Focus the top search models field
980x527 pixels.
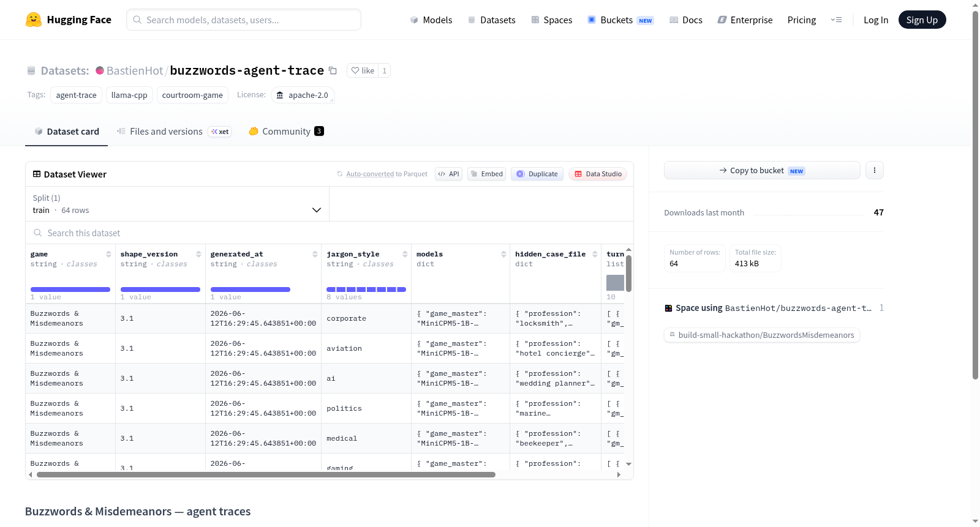pyautogui.click(x=244, y=20)
